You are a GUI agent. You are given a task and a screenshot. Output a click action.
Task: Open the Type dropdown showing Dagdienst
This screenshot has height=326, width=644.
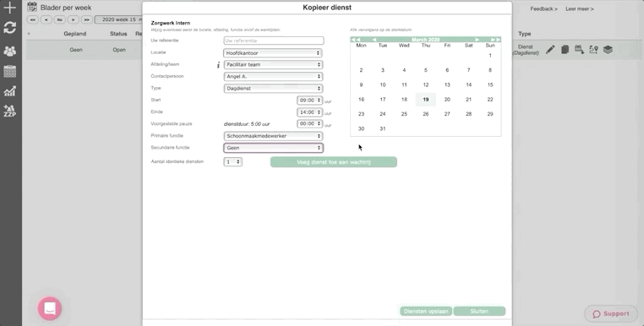pos(273,89)
